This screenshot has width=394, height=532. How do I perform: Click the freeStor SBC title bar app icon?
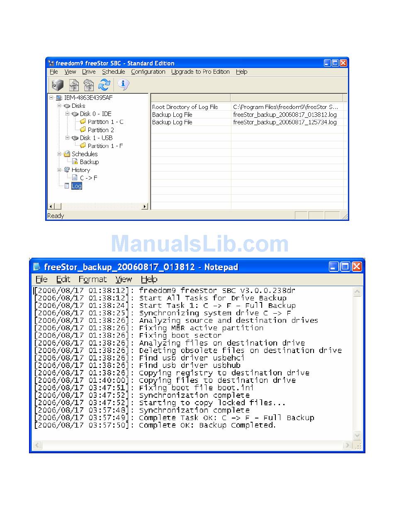[x=51, y=63]
